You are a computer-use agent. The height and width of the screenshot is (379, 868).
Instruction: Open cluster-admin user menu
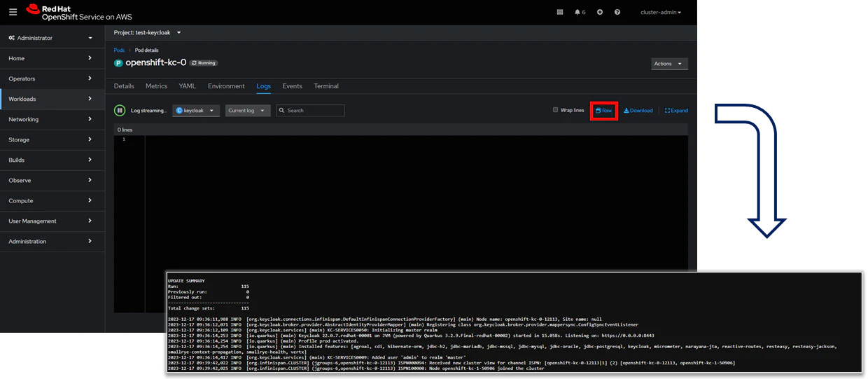pos(661,12)
